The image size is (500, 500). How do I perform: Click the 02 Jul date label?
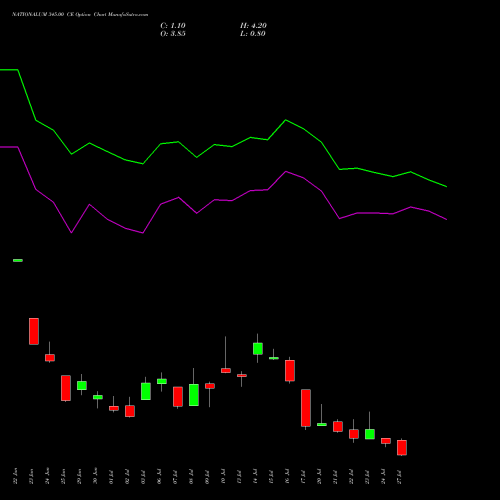(x=127, y=477)
